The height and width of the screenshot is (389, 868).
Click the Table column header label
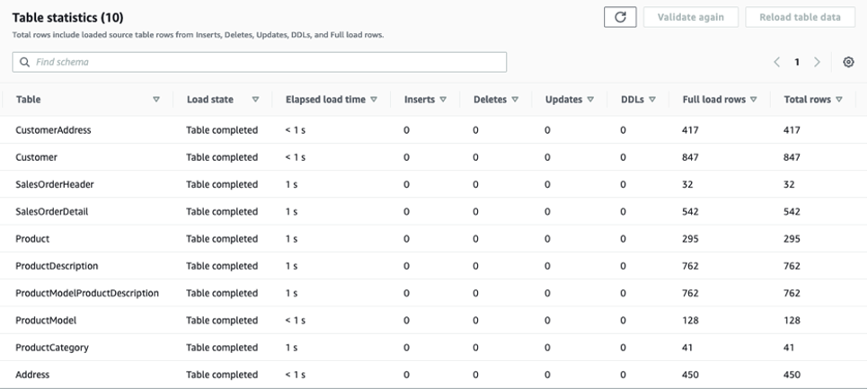pyautogui.click(x=28, y=100)
